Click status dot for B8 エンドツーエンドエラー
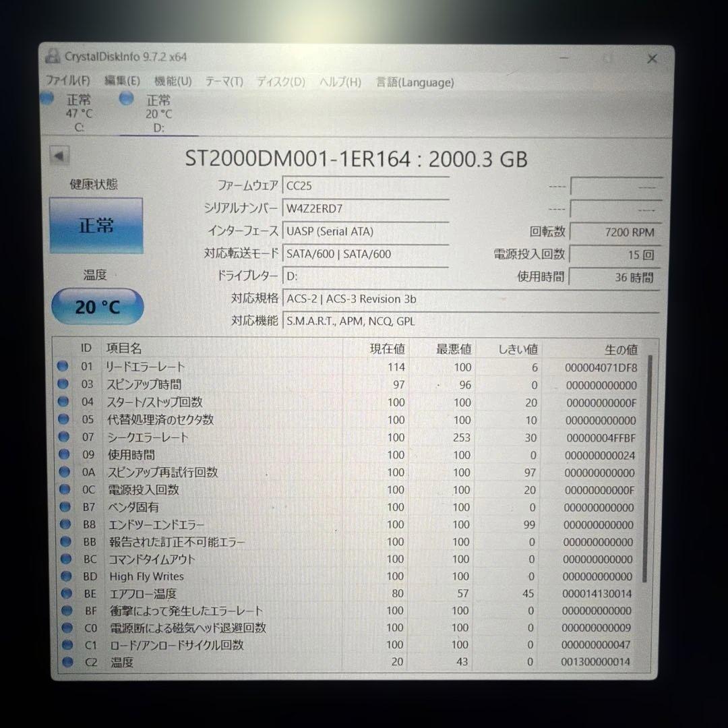 coord(65,524)
